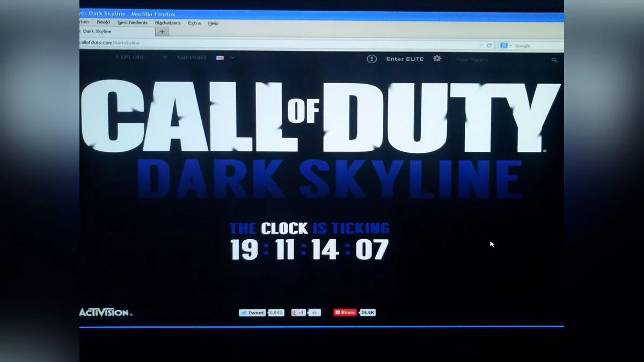This screenshot has width=644, height=362.
Task: Open a new tab with plus button
Action: (162, 32)
